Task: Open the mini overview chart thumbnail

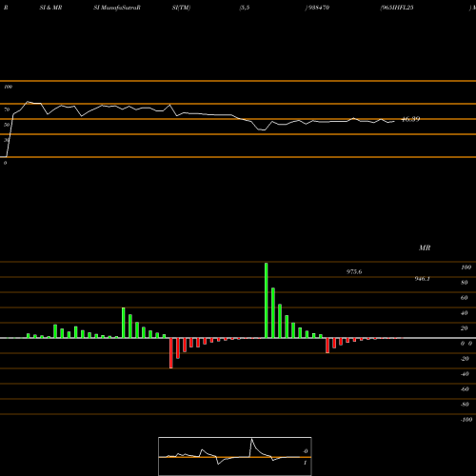Action: point(235,456)
